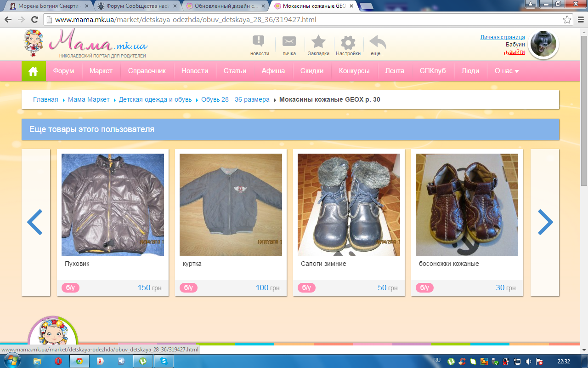Click the выйти logout link

click(x=516, y=52)
